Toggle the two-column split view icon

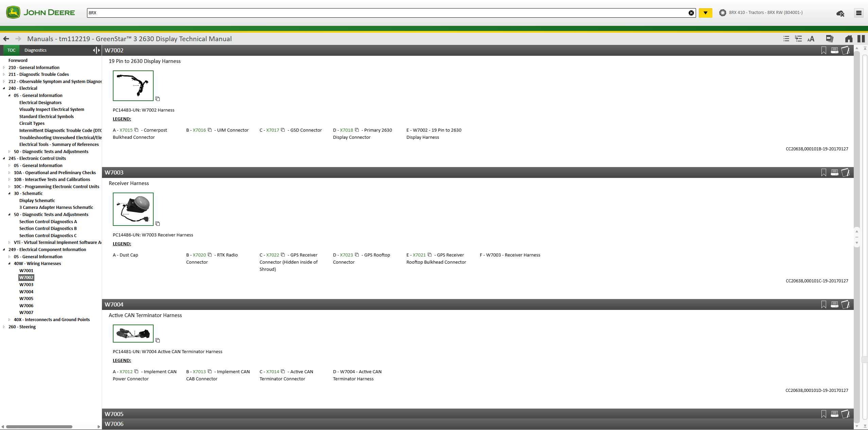tap(861, 39)
